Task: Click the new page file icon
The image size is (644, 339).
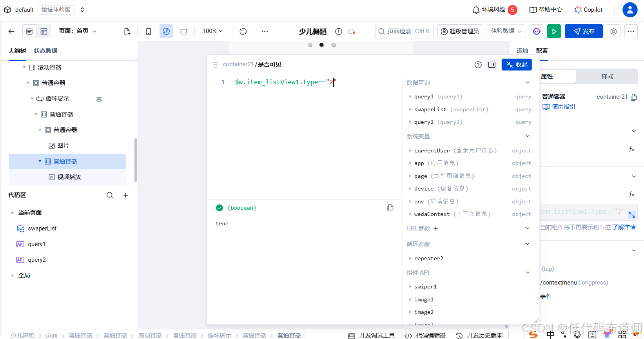Action: pyautogui.click(x=127, y=31)
